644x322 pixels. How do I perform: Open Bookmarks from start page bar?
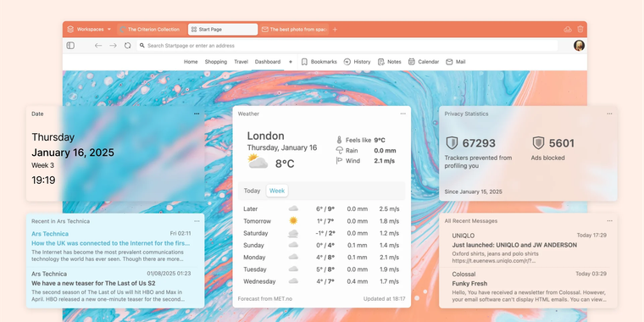[319, 62]
